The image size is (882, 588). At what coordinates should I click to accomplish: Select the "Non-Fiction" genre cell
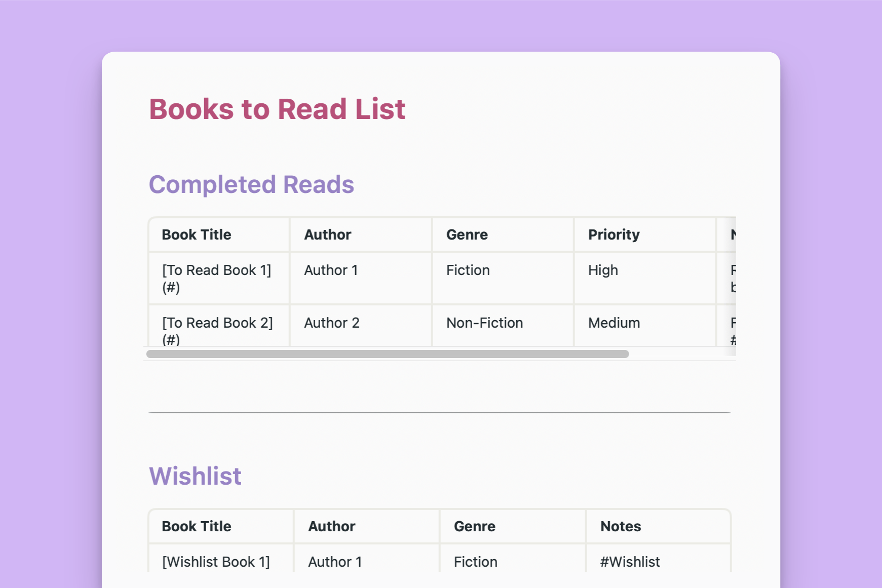[484, 323]
